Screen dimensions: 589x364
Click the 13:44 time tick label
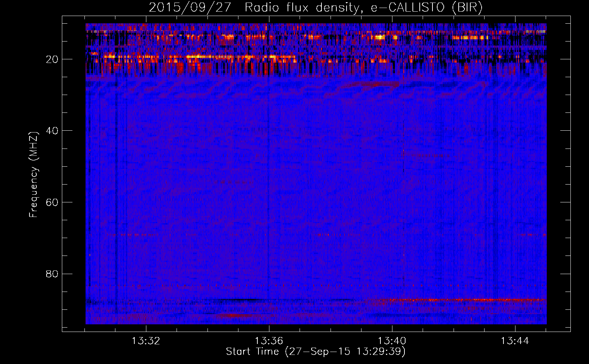click(515, 341)
